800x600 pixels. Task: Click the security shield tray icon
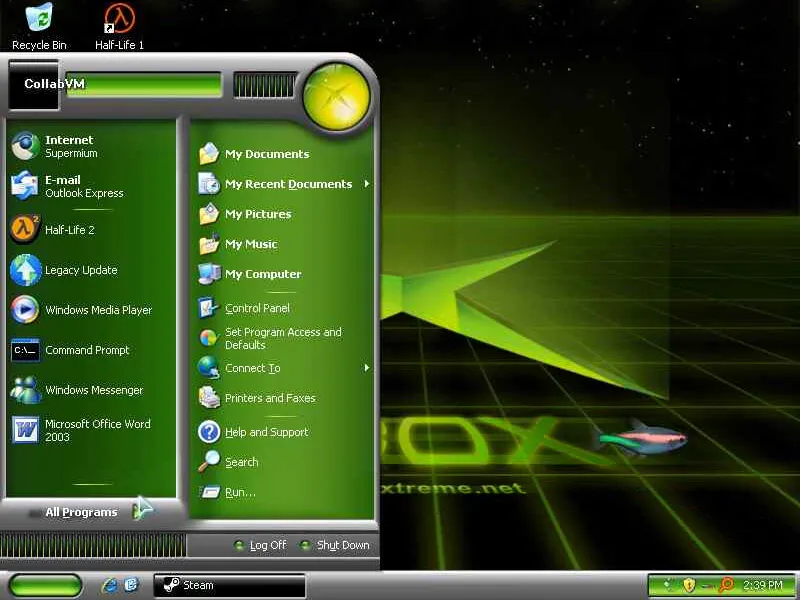[x=689, y=585]
